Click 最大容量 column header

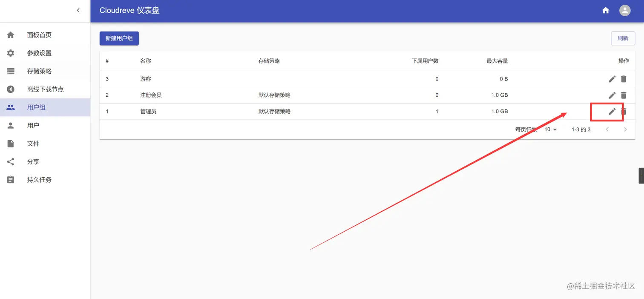(497, 61)
